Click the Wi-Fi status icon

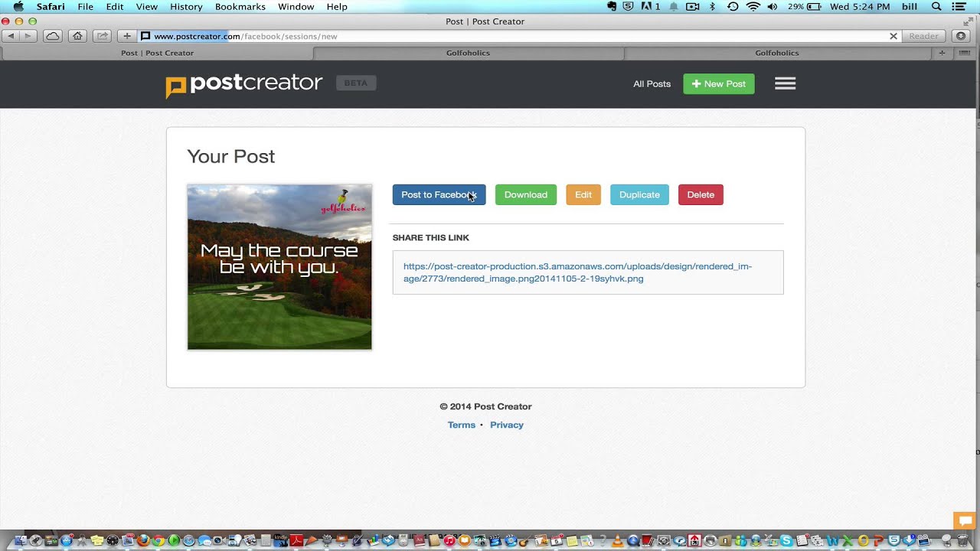(753, 6)
